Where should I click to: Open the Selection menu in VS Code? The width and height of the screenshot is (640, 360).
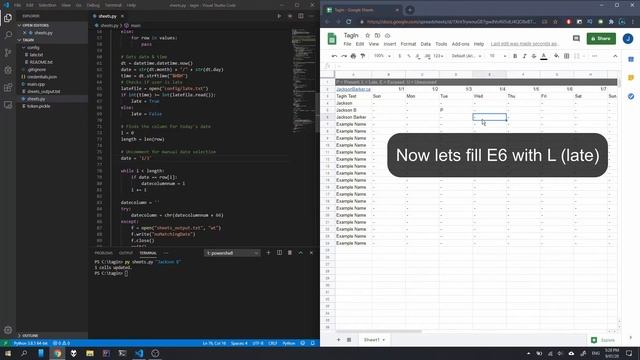[47, 5]
